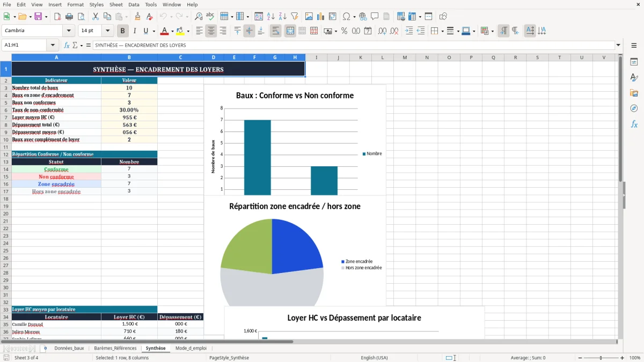
Task: Click the Increase Indent icon
Action: pyautogui.click(x=409, y=31)
